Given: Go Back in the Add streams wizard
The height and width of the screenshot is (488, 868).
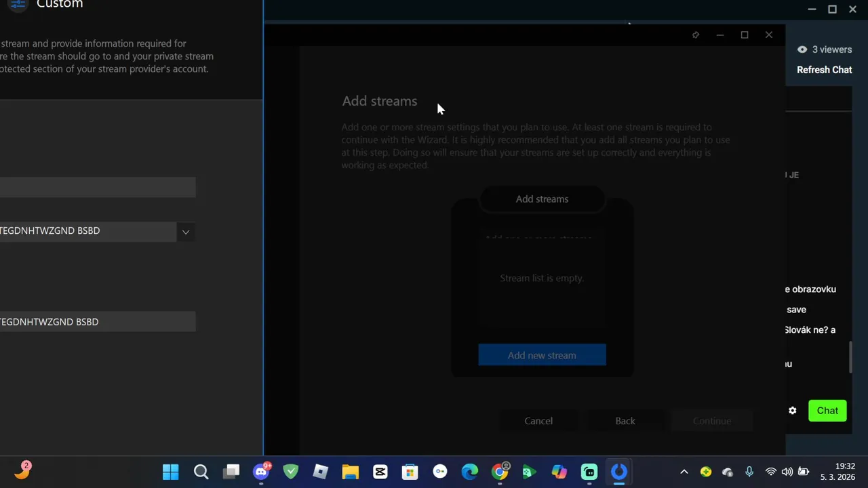Looking at the screenshot, I should (x=625, y=421).
